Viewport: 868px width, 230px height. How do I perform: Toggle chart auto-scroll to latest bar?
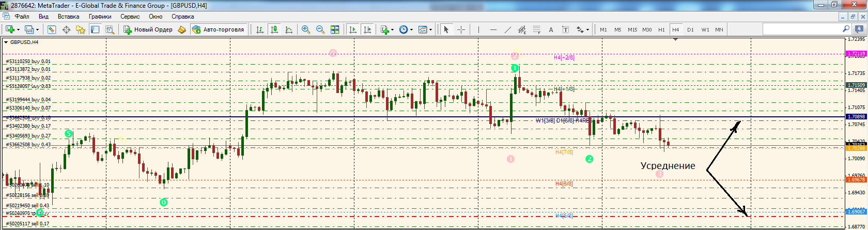353,29
